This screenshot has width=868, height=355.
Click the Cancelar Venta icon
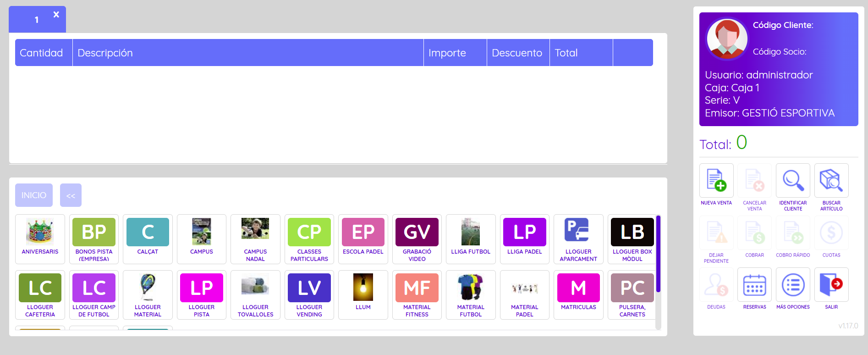point(754,181)
